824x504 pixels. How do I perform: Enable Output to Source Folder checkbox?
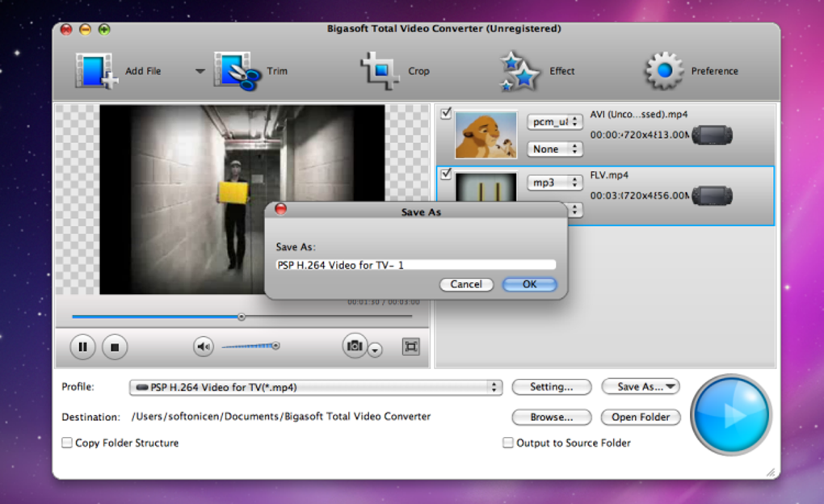[x=507, y=443]
